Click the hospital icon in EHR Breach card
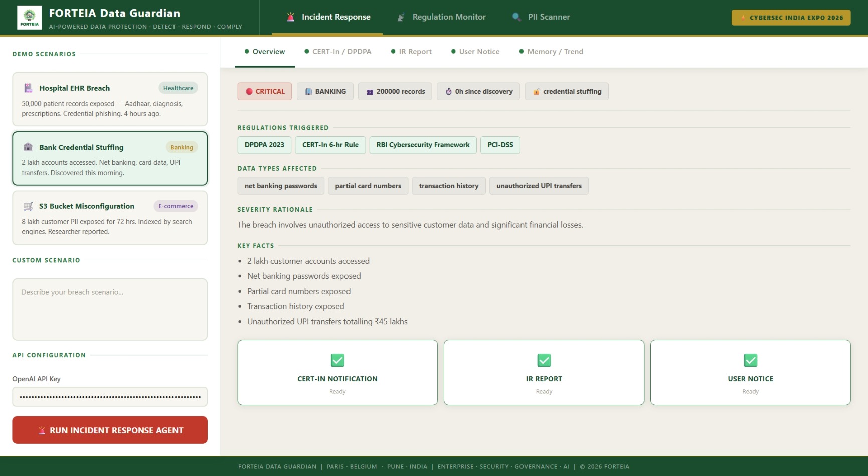Image resolution: width=868 pixels, height=476 pixels. [28, 88]
